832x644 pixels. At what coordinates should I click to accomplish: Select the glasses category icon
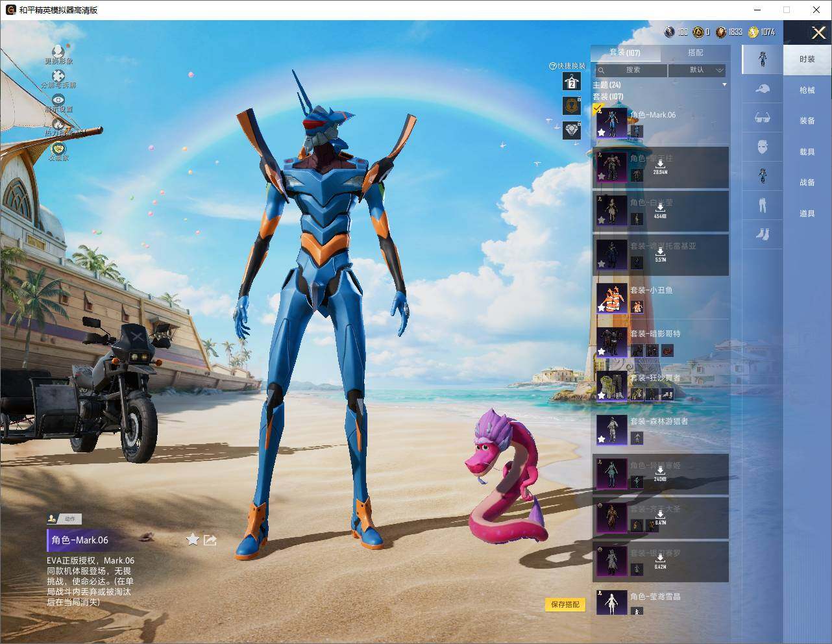tap(763, 118)
